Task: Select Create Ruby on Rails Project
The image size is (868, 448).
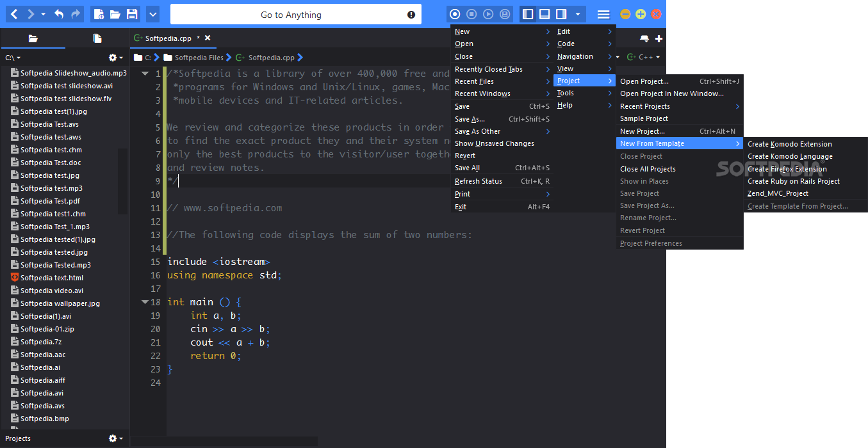Action: tap(805, 181)
